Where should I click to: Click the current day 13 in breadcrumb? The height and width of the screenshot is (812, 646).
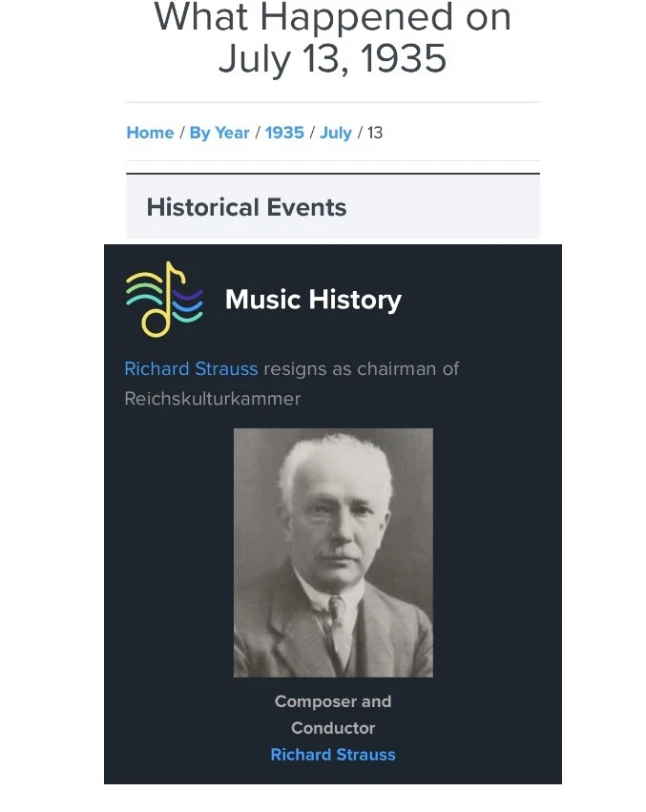[x=375, y=133]
